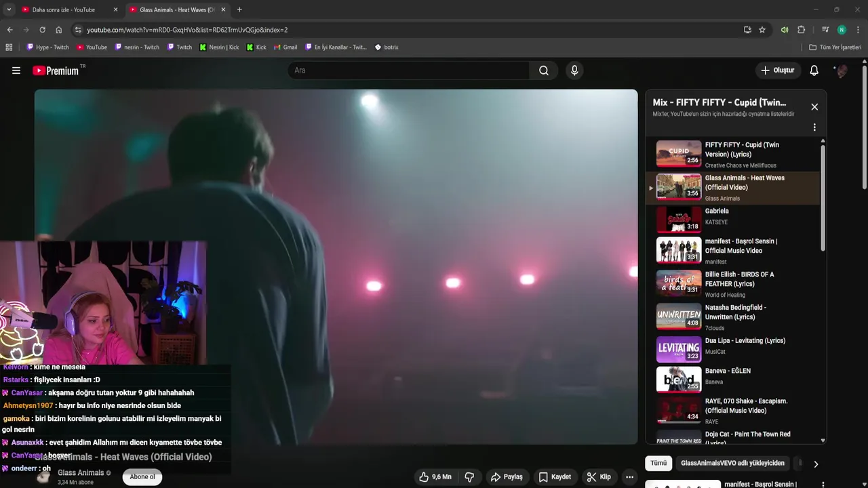The height and width of the screenshot is (488, 868).
Task: Play RAYE, 070 Shake - Escapism
Action: 732,411
